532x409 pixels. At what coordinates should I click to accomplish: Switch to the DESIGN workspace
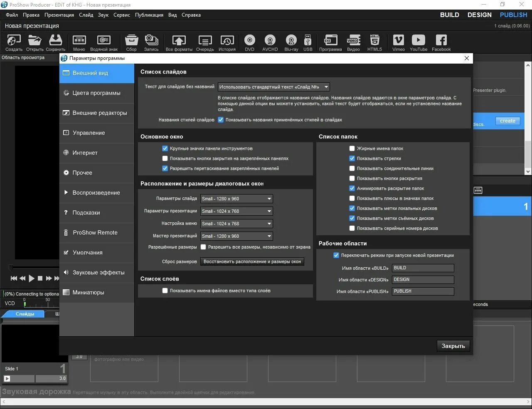480,15
